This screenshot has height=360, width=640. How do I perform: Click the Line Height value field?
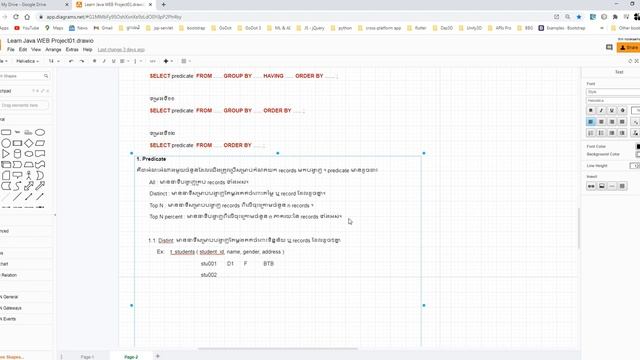(x=635, y=166)
